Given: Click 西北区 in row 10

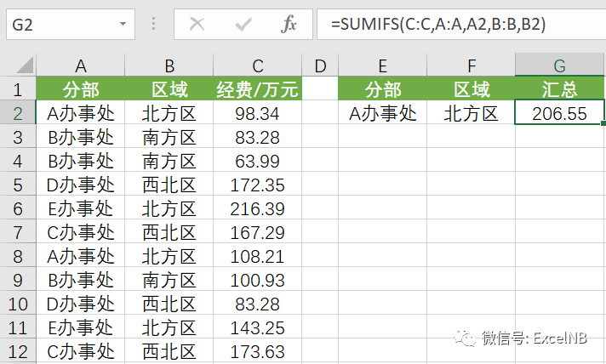Looking at the screenshot, I should coord(169,304).
